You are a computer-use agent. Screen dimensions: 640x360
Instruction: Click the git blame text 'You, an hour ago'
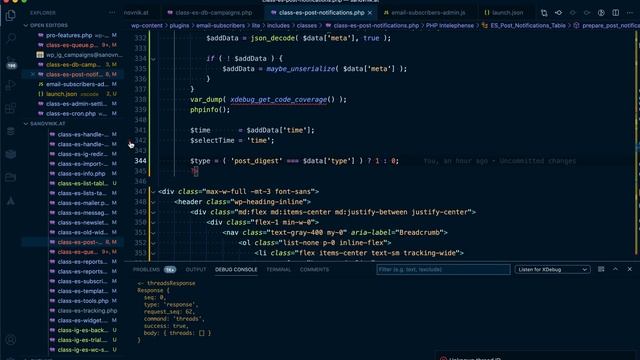click(x=456, y=161)
